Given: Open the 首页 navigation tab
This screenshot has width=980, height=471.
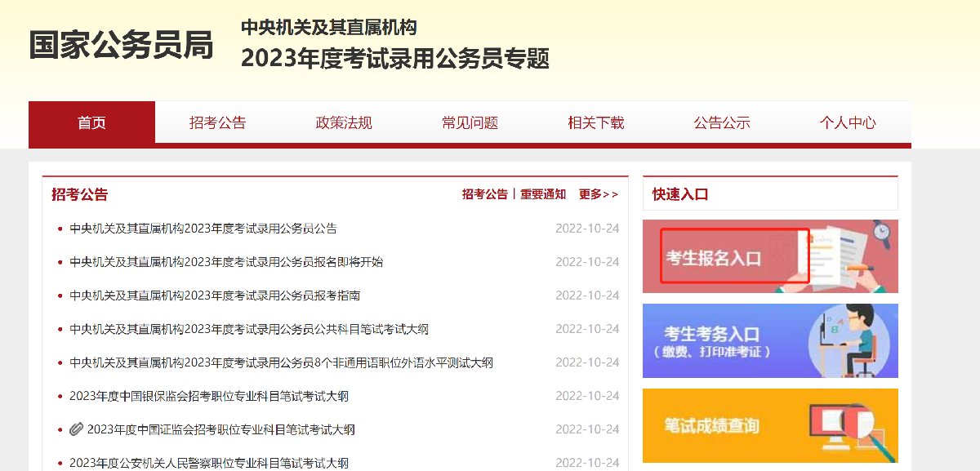Looking at the screenshot, I should (x=91, y=122).
